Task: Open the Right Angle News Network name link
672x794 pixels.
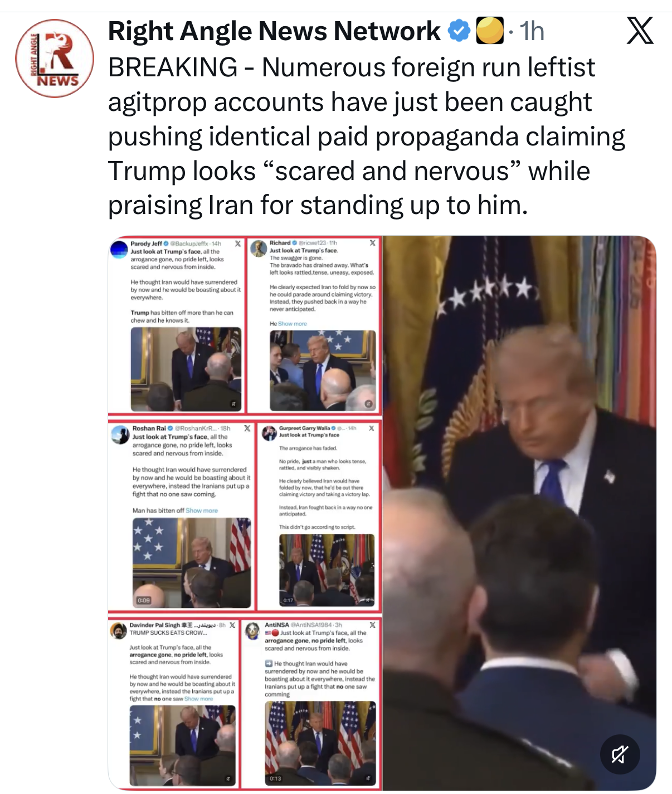Action: 274,31
